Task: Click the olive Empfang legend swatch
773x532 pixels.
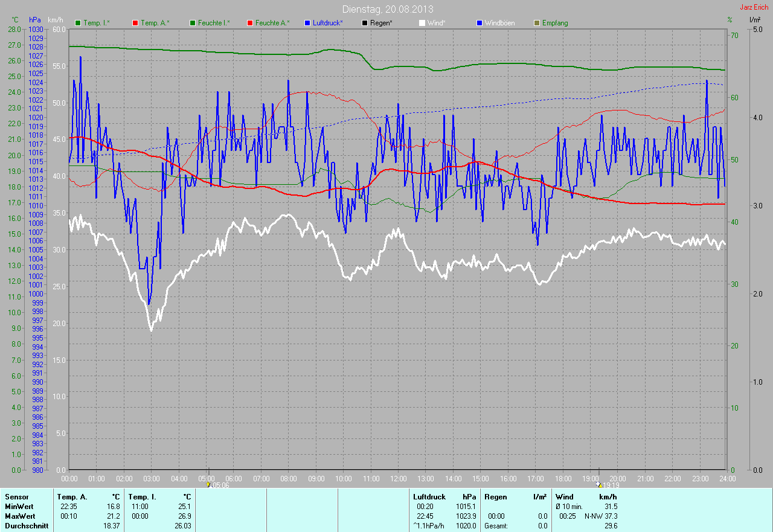Action: coord(537,23)
